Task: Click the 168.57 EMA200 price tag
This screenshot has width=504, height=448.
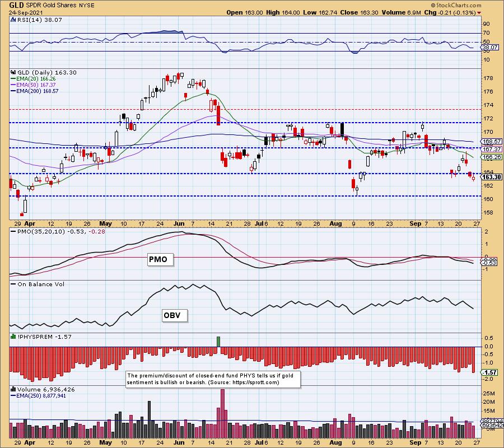Action: tap(492, 142)
